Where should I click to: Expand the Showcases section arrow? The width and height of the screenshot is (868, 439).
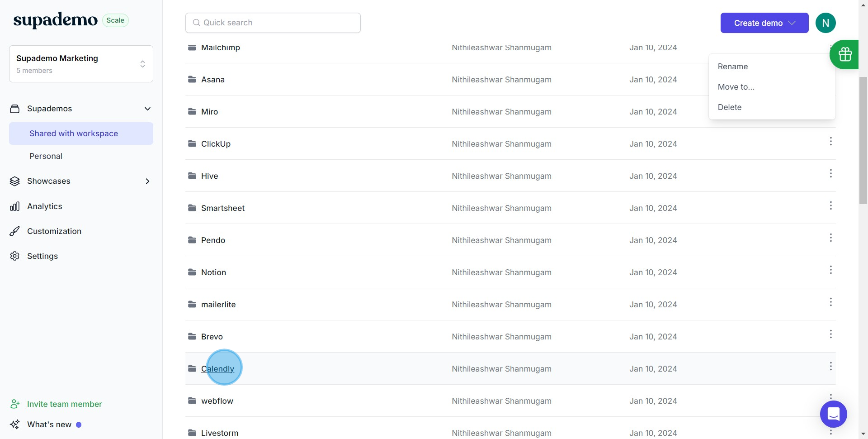click(147, 181)
